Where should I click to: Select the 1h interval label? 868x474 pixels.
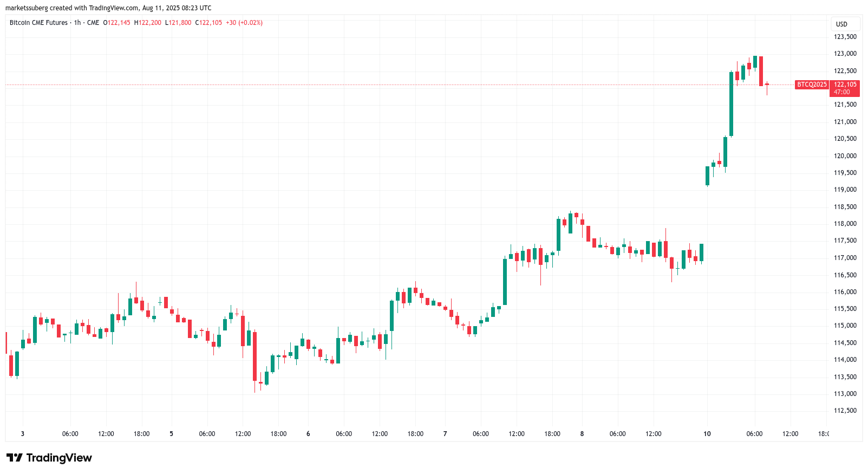(x=77, y=23)
